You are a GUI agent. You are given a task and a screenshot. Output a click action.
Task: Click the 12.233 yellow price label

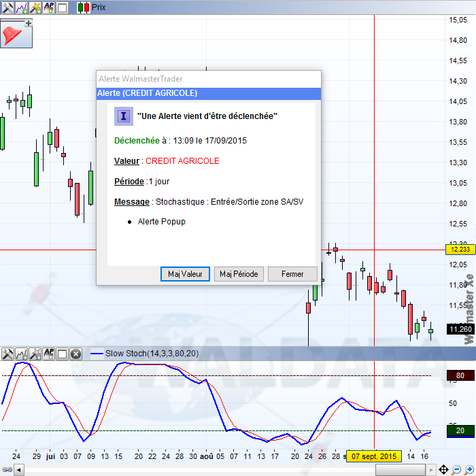point(460,250)
